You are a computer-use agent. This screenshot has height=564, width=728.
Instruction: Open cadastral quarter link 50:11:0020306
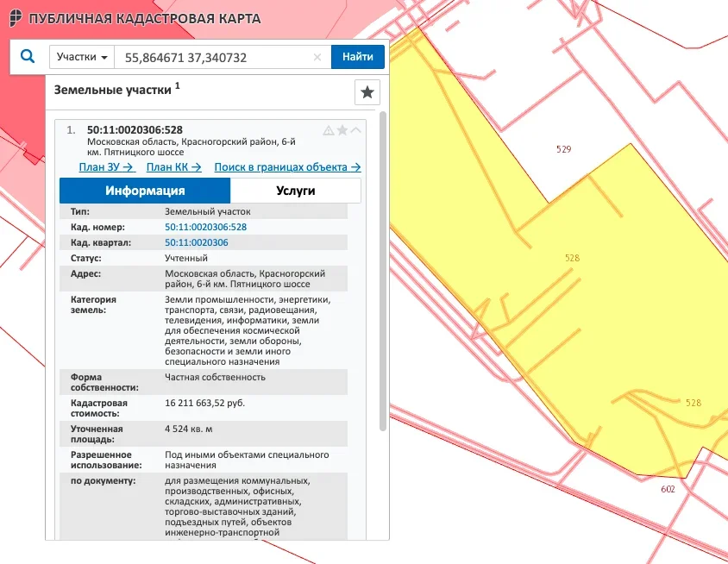[x=196, y=242]
